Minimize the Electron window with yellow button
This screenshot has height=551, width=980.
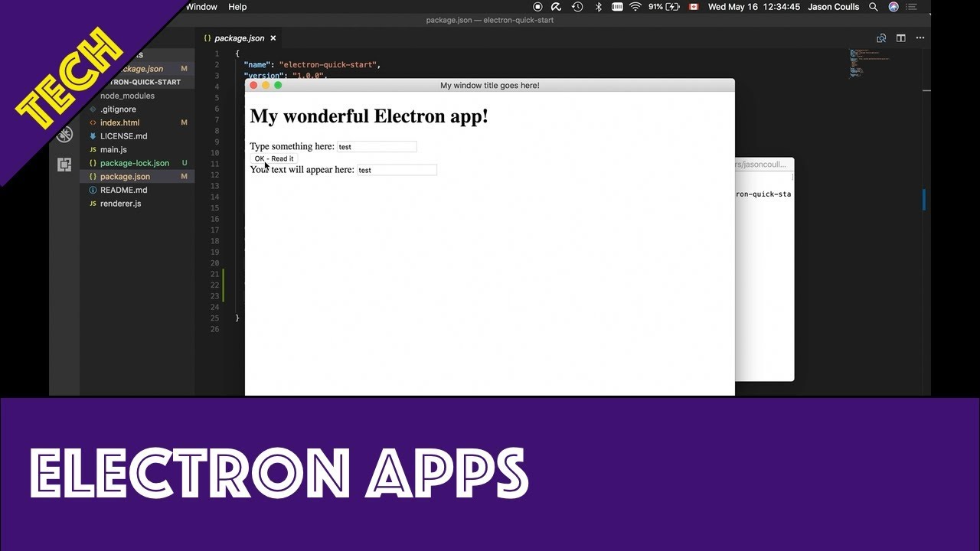266,85
